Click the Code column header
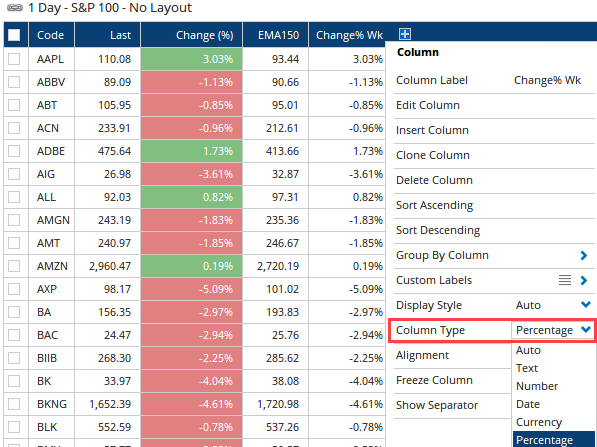Screen dimensions: 597x447 (x=51, y=35)
